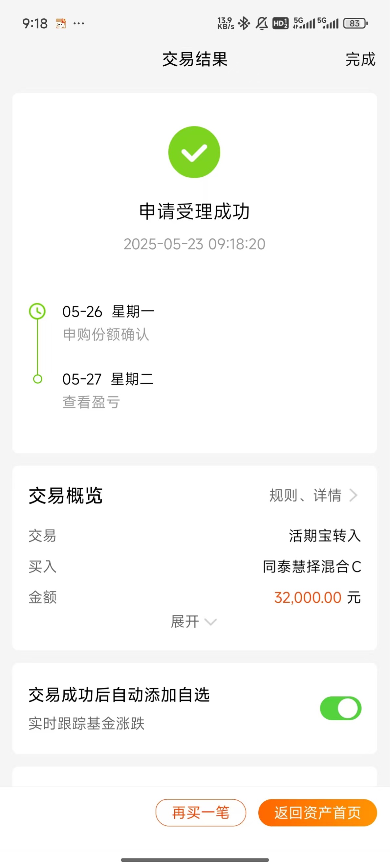Toggle off auto-add to watchlist switch
Screen dimensions: 390x868
pos(340,708)
